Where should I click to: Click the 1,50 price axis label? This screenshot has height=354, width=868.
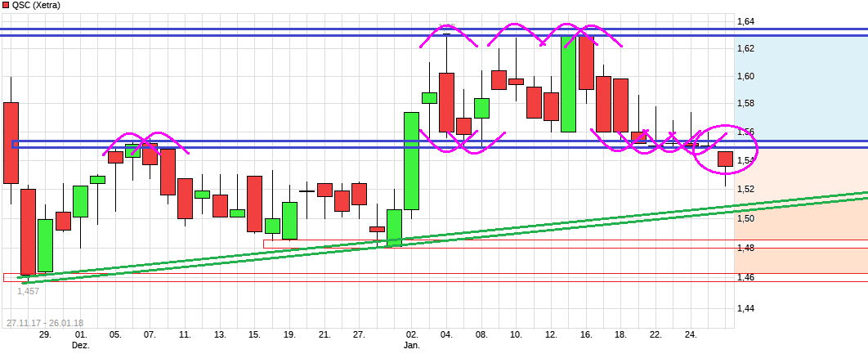(745, 218)
